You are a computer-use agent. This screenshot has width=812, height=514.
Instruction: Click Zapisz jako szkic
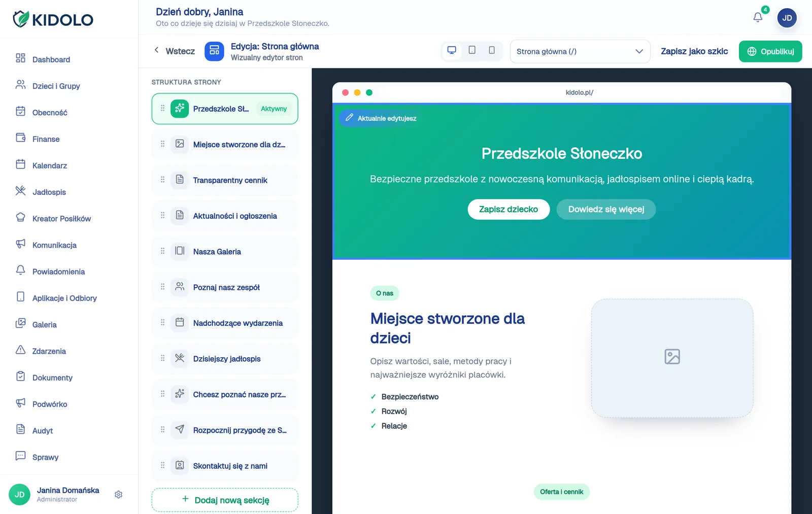click(694, 51)
